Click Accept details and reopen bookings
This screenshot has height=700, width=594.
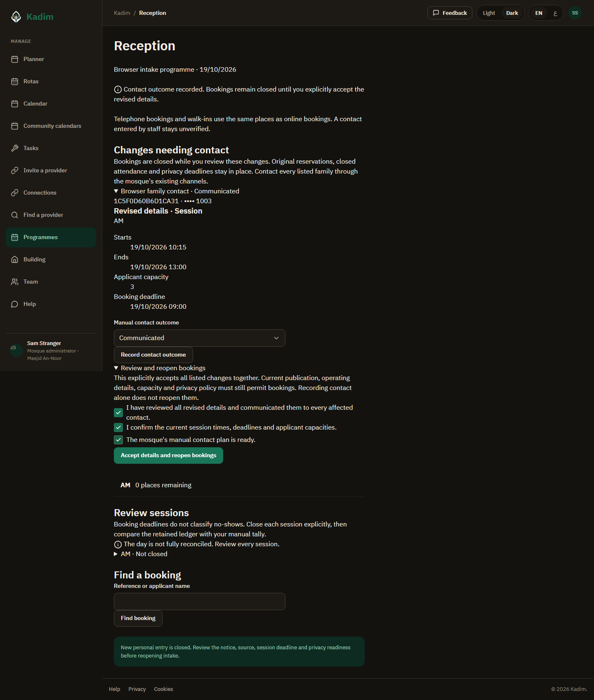tap(168, 456)
